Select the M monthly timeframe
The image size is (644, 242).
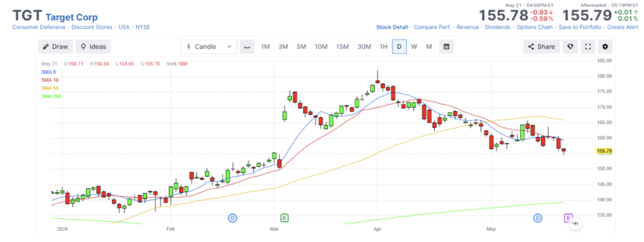[x=429, y=47]
